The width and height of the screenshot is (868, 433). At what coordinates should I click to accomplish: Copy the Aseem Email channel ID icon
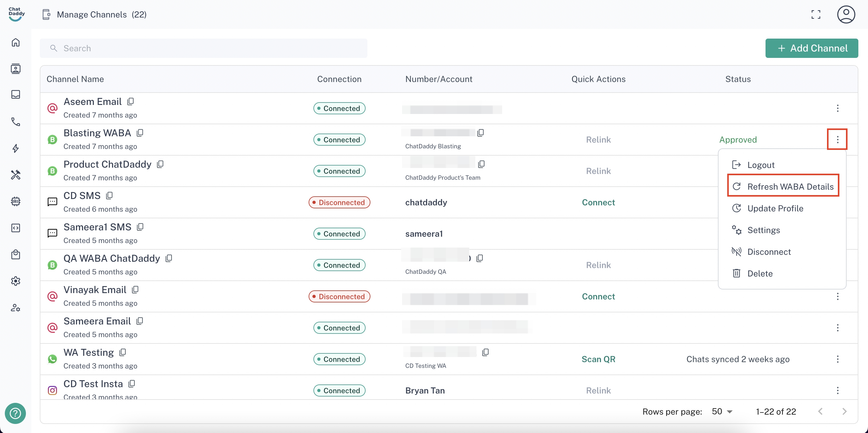pos(131,102)
